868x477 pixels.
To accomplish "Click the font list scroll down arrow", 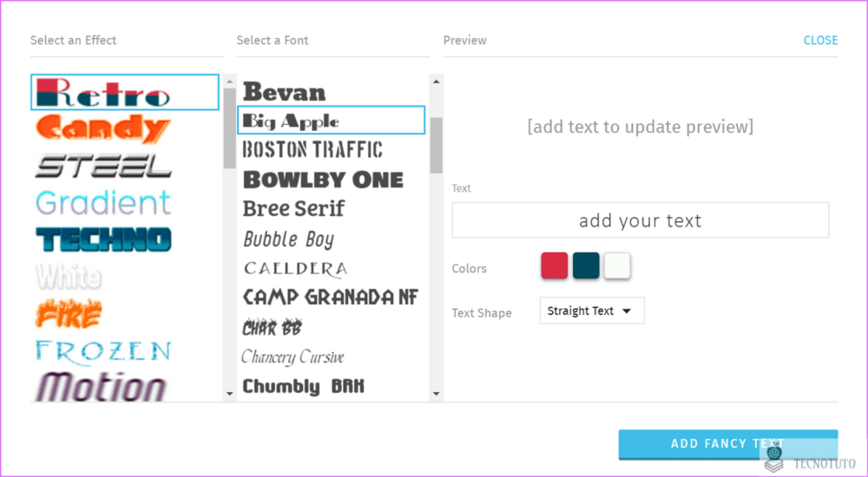I will [437, 394].
